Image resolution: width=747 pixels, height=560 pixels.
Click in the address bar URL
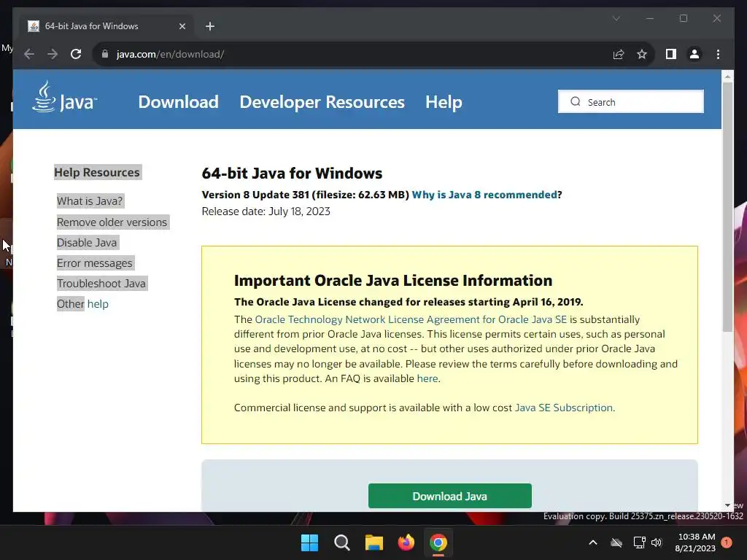coord(170,54)
